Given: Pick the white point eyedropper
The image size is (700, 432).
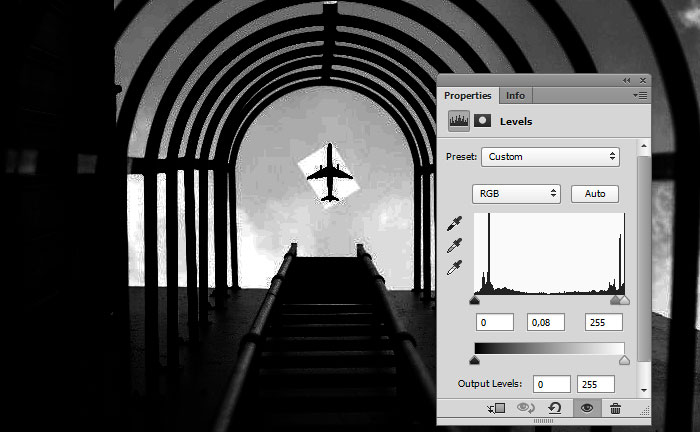Looking at the screenshot, I should (454, 267).
